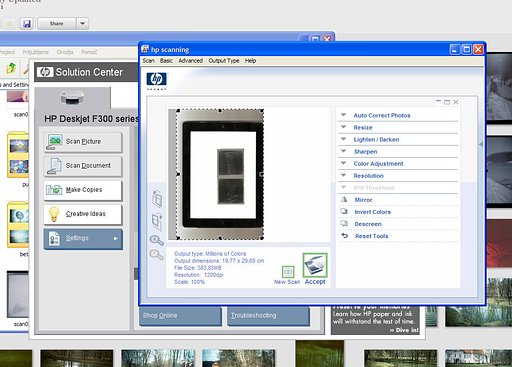
Task: Click the Descreen tool icon
Action: [x=344, y=223]
